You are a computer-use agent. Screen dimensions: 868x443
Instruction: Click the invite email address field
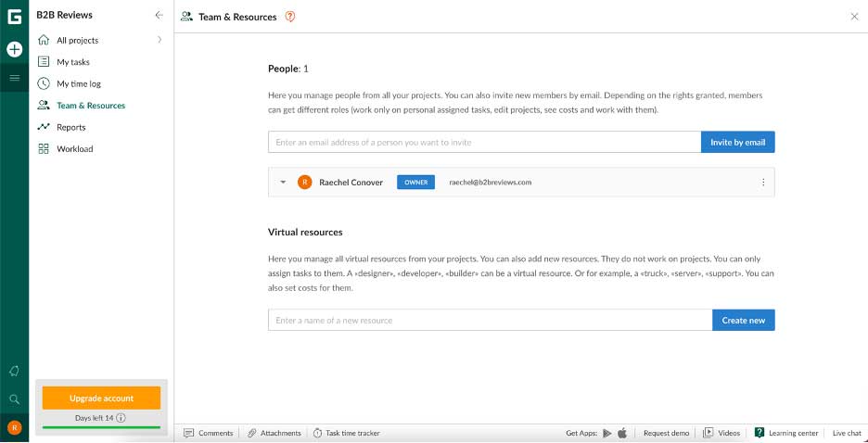click(x=484, y=142)
